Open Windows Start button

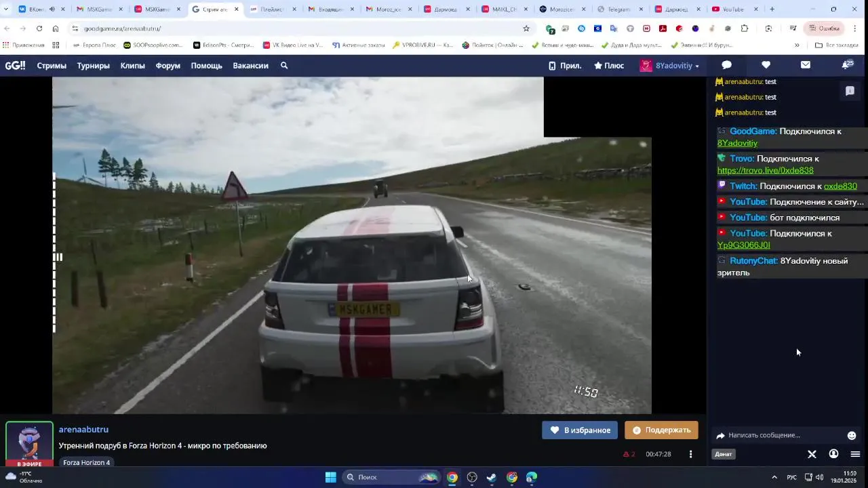(330, 477)
